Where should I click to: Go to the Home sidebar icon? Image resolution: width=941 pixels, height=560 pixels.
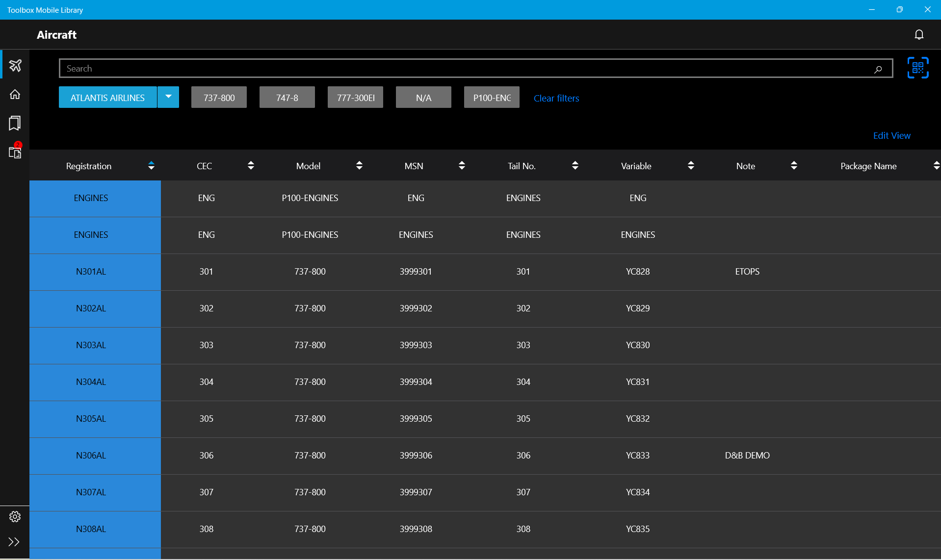pyautogui.click(x=15, y=94)
